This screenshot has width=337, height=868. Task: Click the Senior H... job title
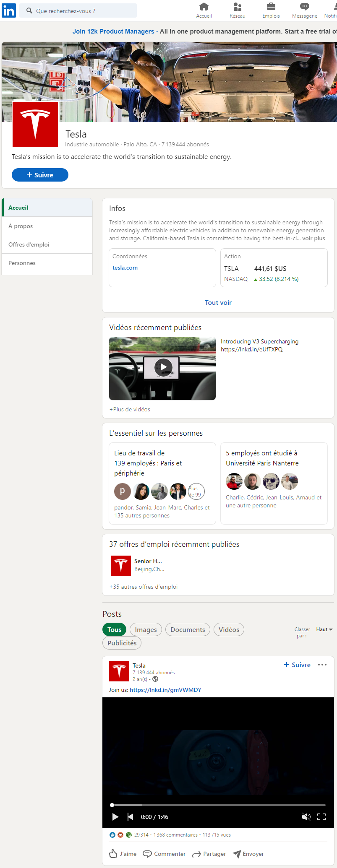tap(148, 561)
